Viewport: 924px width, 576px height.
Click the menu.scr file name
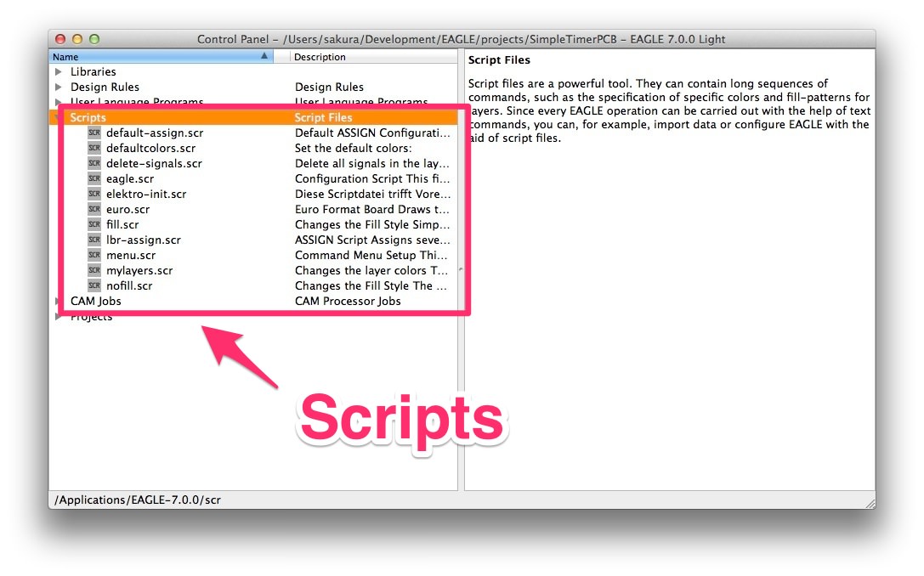pos(131,256)
